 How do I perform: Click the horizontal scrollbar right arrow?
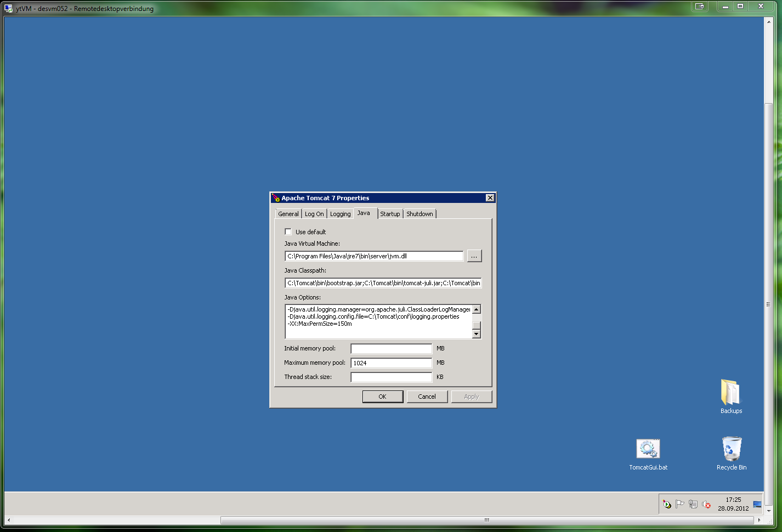(x=760, y=520)
